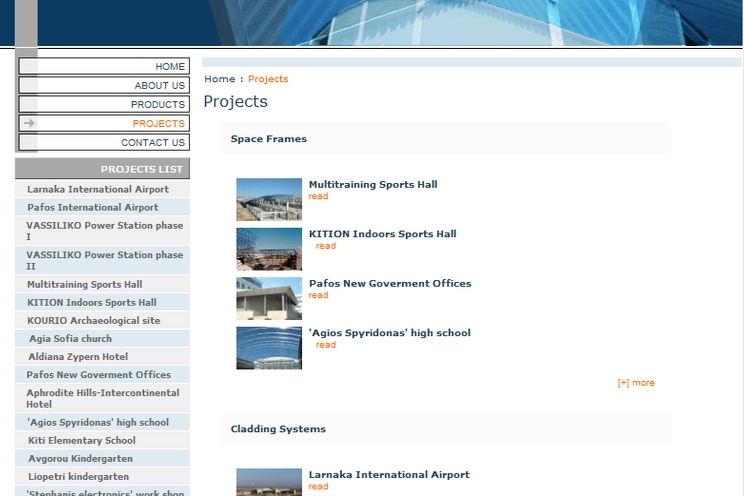Image resolution: width=744 pixels, height=496 pixels.
Task: Click the 'Agios Spyridonas' high school thumbnail
Action: click(269, 348)
